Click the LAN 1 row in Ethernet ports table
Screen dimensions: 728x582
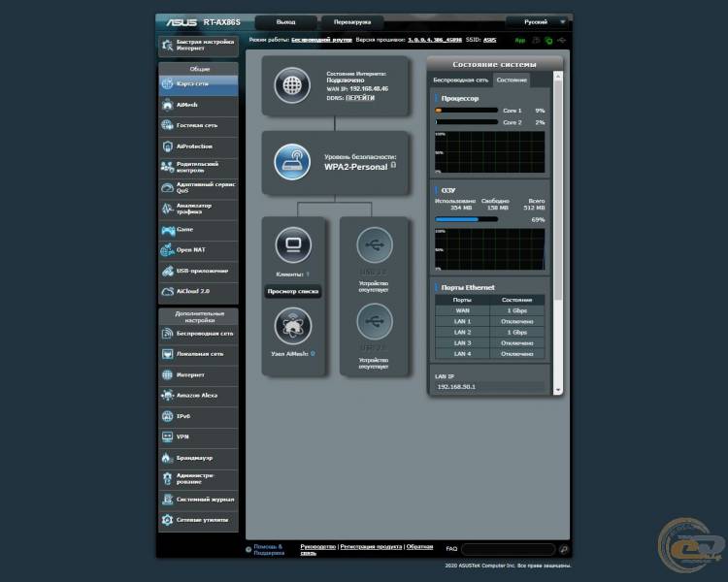click(490, 322)
